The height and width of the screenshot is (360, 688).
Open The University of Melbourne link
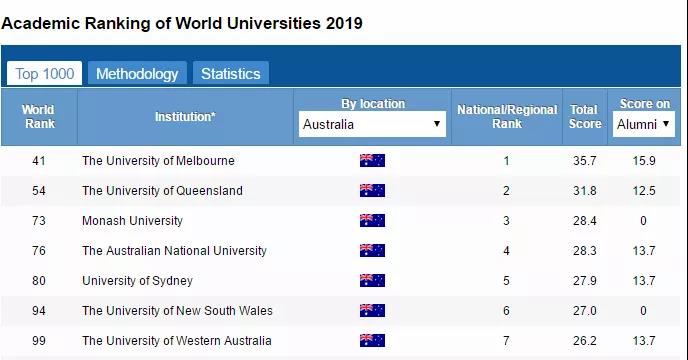point(158,161)
